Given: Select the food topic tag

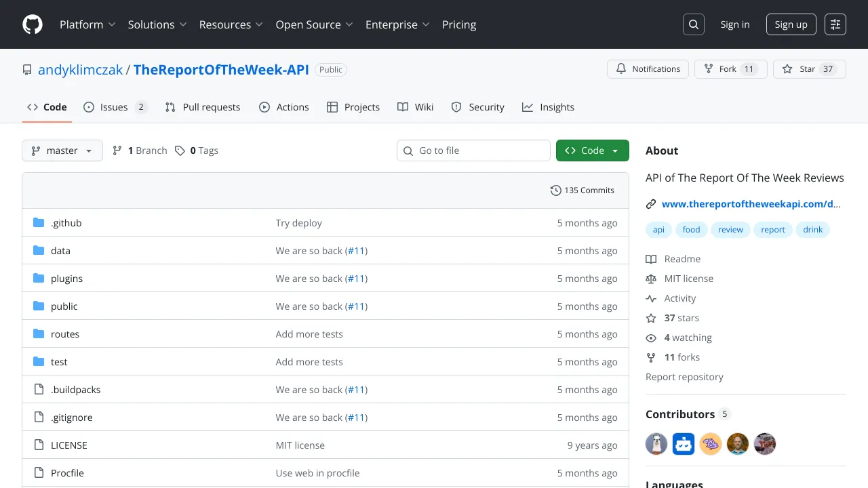Looking at the screenshot, I should click(691, 230).
